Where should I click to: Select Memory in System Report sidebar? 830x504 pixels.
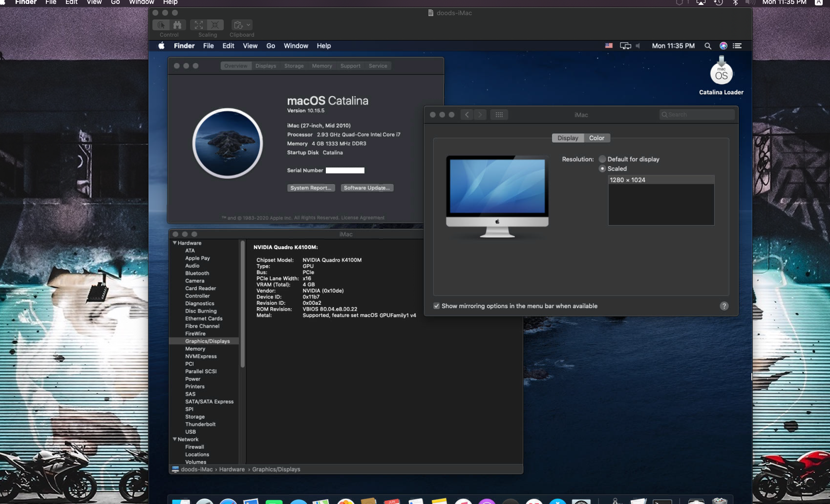coord(195,349)
